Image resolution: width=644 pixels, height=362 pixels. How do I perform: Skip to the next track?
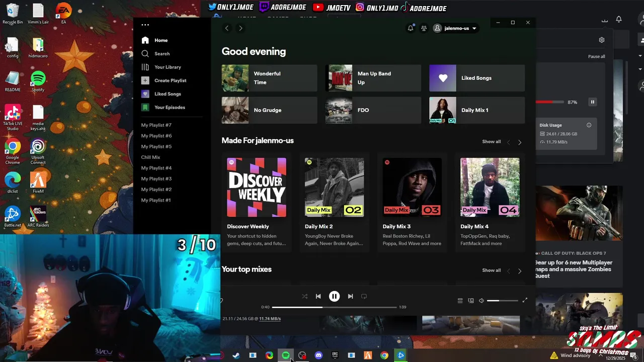pyautogui.click(x=350, y=296)
